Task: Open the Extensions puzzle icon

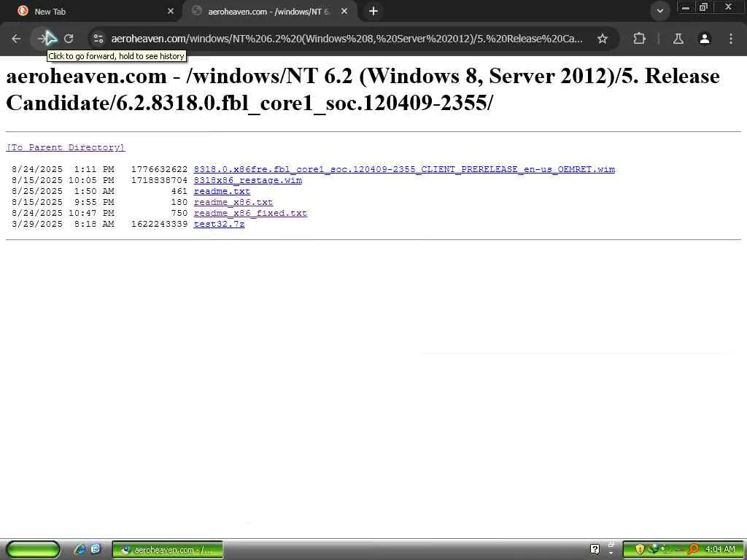Action: tap(639, 39)
